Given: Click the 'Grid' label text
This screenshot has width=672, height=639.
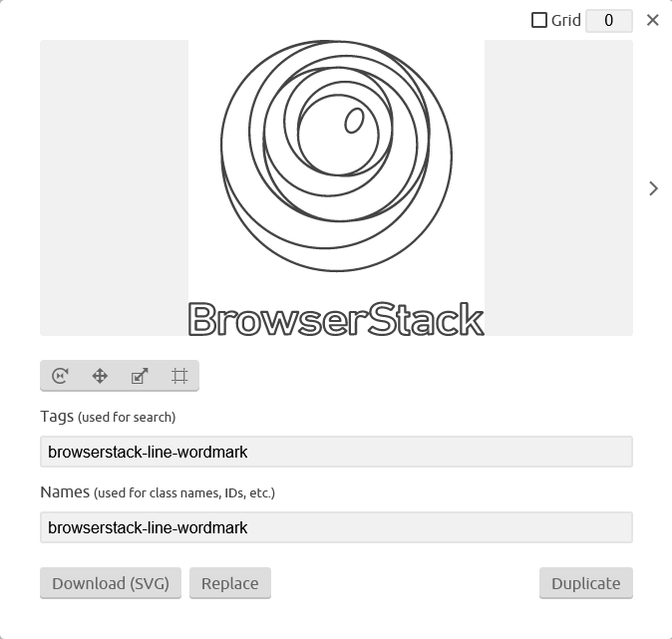Looking at the screenshot, I should (565, 20).
